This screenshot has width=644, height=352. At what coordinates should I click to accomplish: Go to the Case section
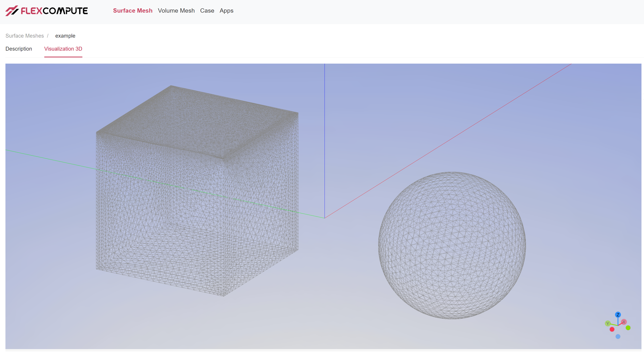pyautogui.click(x=207, y=11)
